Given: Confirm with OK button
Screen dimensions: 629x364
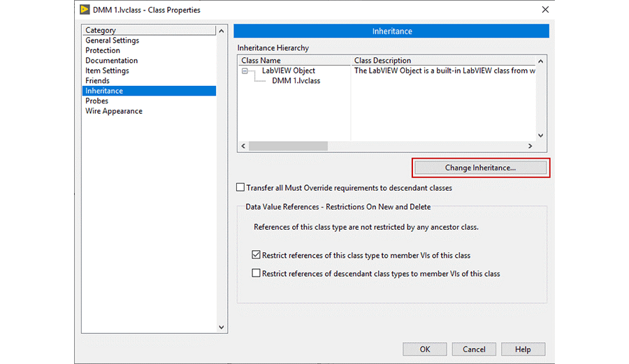Looking at the screenshot, I should [425, 349].
